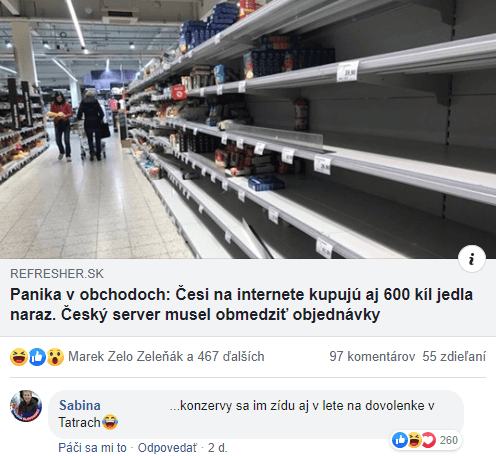Click 'Páči sa mi to' on comment
The height and width of the screenshot is (456, 496).
92,448
